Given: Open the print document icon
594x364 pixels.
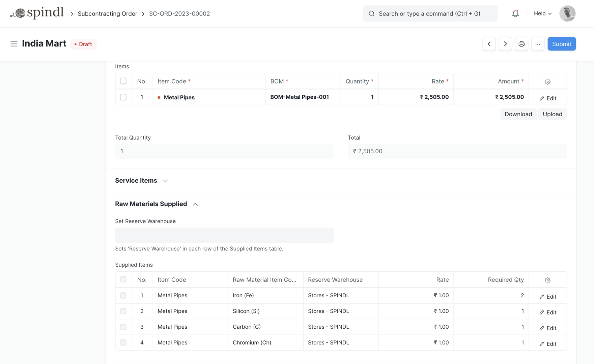Looking at the screenshot, I should point(521,44).
